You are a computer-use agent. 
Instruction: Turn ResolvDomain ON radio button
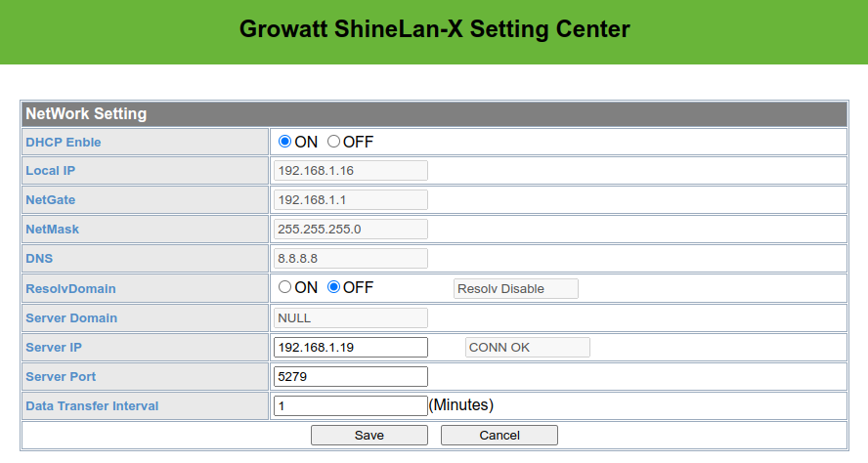(x=284, y=287)
